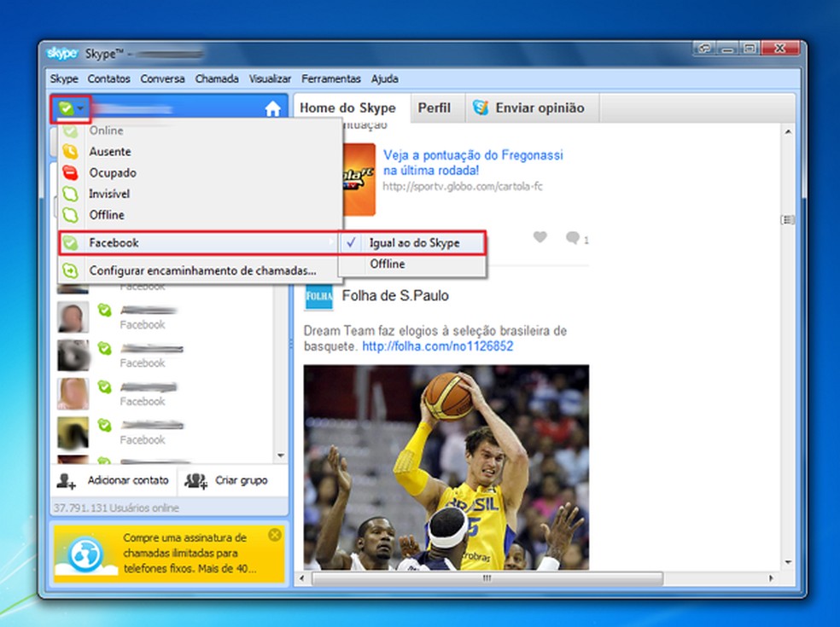Open the Contatos menu
Image resolution: width=840 pixels, height=627 pixels.
tap(108, 78)
